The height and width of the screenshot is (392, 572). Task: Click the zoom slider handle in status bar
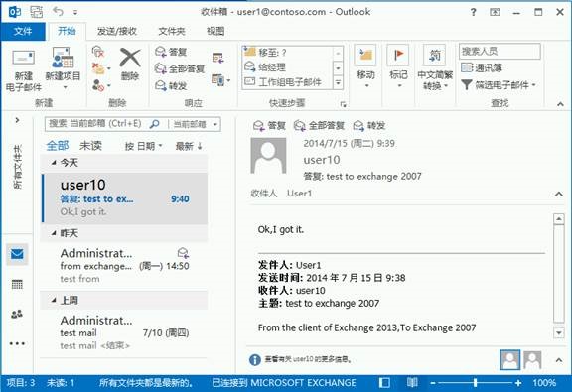pyautogui.click(x=475, y=383)
